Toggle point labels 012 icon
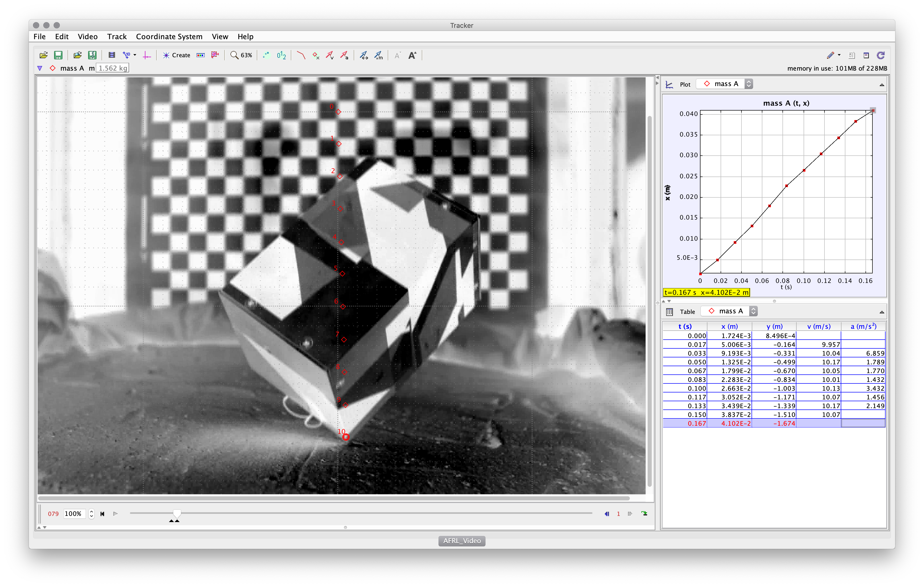This screenshot has height=587, width=924. (281, 55)
